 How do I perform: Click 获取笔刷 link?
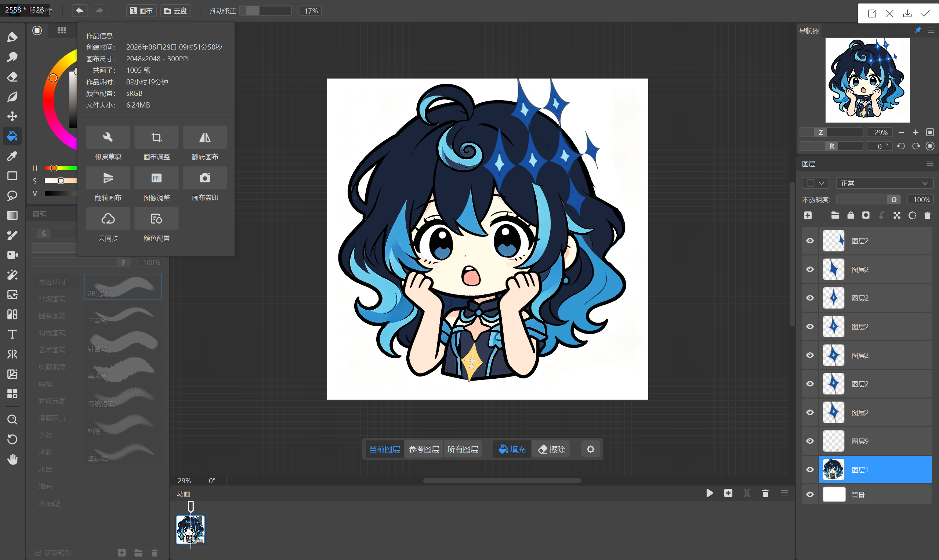[53, 553]
